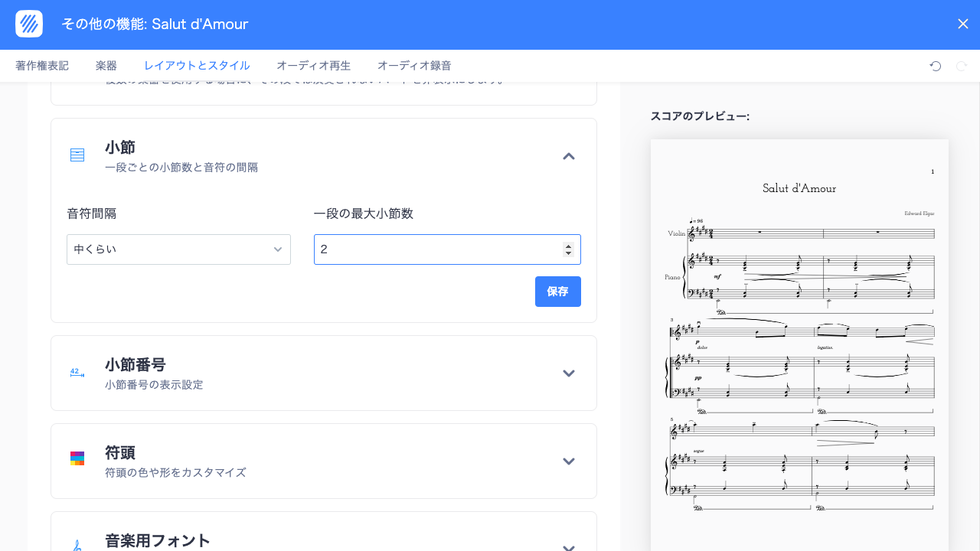980x551 pixels.
Task: Click the measure number icon beside 小節番号
Action: [x=77, y=373]
